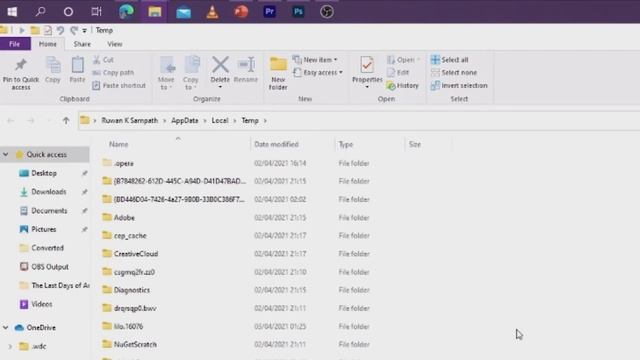Image resolution: width=640 pixels, height=360 pixels.
Task: Click the Paste ribbon button
Action: click(78, 70)
